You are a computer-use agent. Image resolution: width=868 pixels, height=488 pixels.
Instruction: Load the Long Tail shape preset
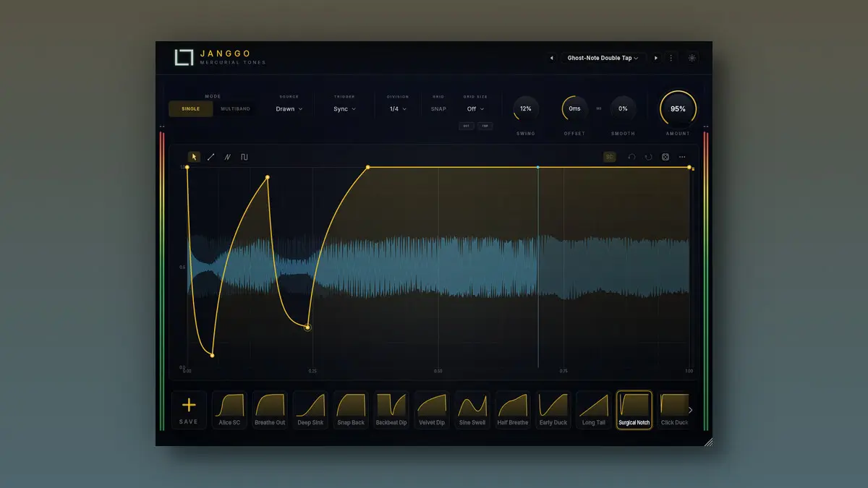click(594, 410)
